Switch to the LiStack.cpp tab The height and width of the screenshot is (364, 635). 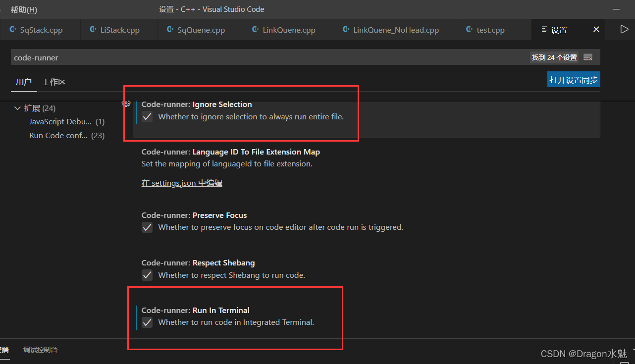tap(119, 30)
